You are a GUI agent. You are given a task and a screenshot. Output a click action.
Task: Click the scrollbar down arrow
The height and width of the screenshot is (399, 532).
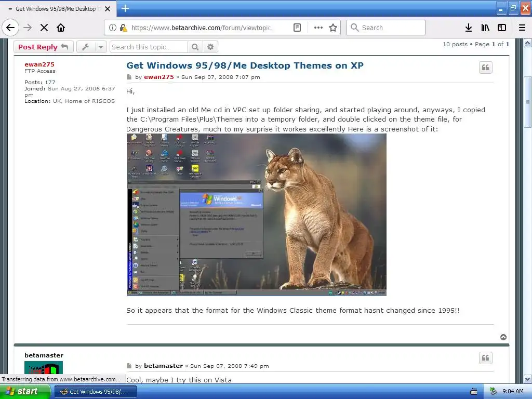tap(528, 379)
